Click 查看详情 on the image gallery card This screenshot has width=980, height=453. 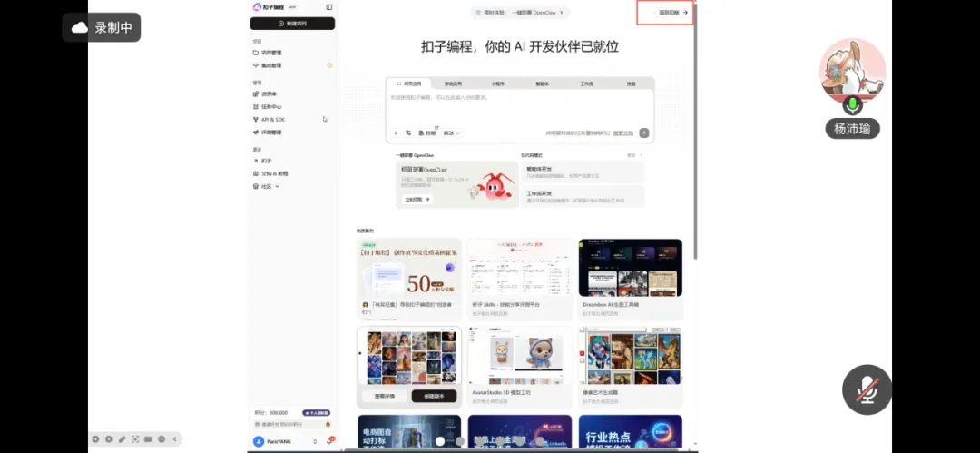(x=385, y=396)
